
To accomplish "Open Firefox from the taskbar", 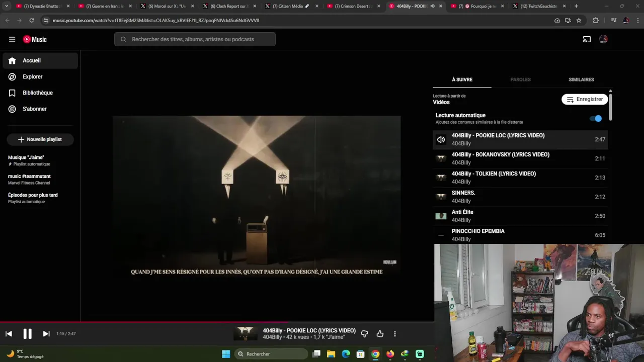I will click(390, 354).
